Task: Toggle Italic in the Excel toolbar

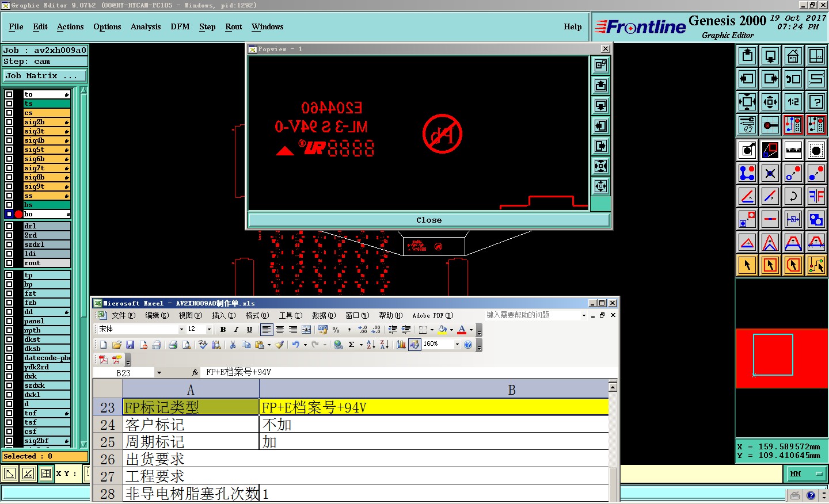Action: (236, 330)
